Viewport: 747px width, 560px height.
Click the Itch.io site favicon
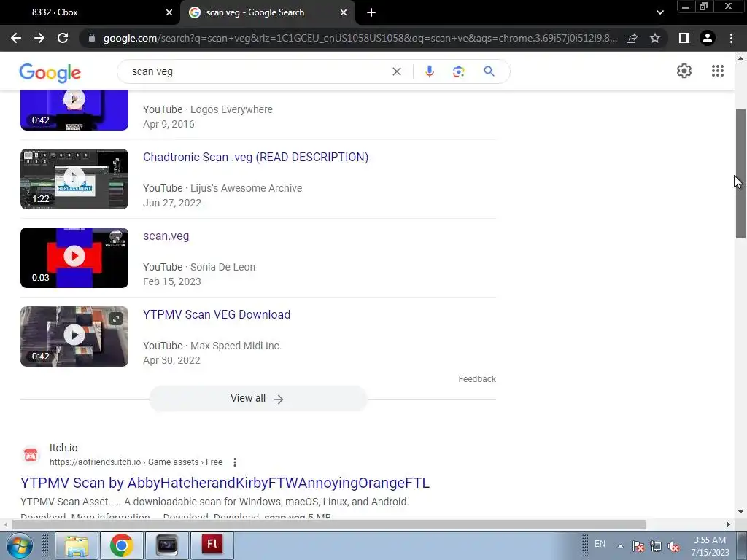pos(31,455)
